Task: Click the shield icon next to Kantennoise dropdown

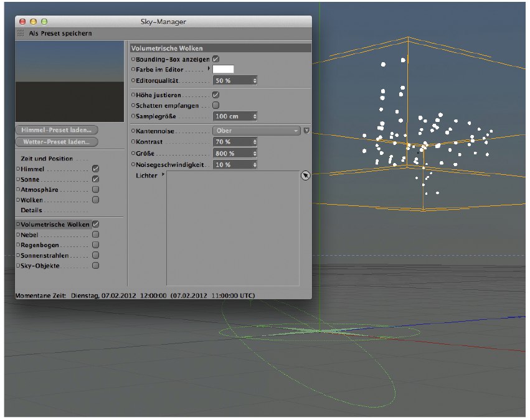Action: point(306,131)
